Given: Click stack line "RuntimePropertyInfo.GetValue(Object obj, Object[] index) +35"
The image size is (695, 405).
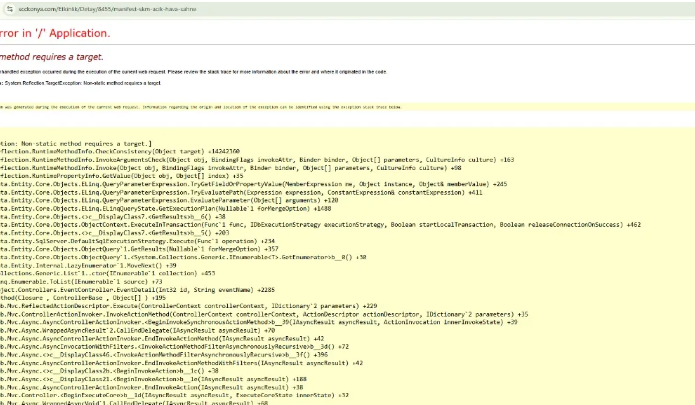Looking at the screenshot, I should pos(122,176).
